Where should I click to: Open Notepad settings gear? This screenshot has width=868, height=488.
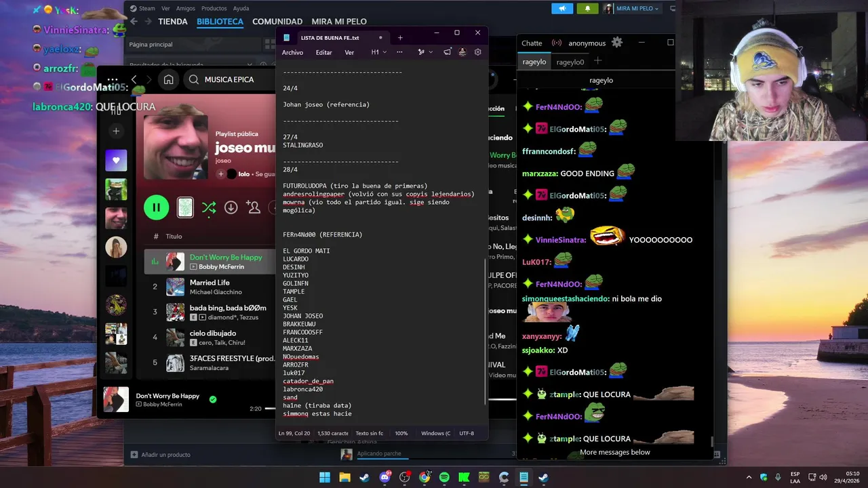[x=478, y=52]
